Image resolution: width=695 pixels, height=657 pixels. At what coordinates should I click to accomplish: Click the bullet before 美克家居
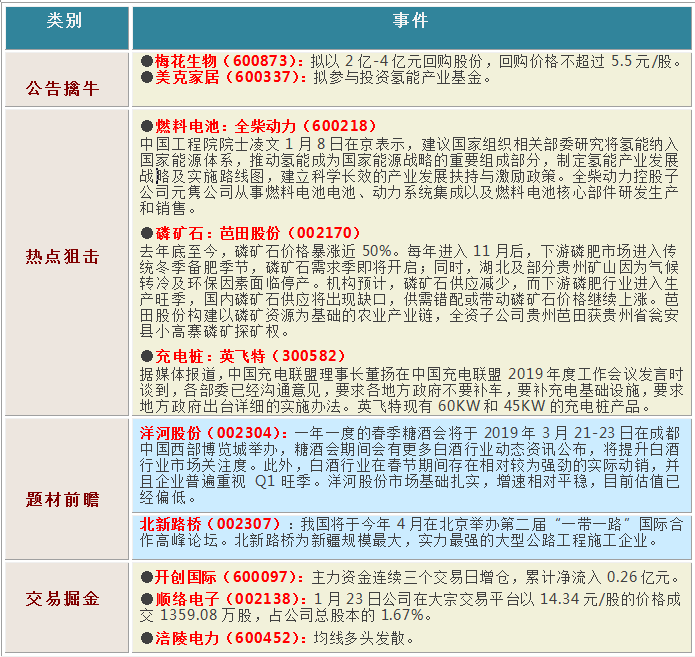tap(147, 77)
